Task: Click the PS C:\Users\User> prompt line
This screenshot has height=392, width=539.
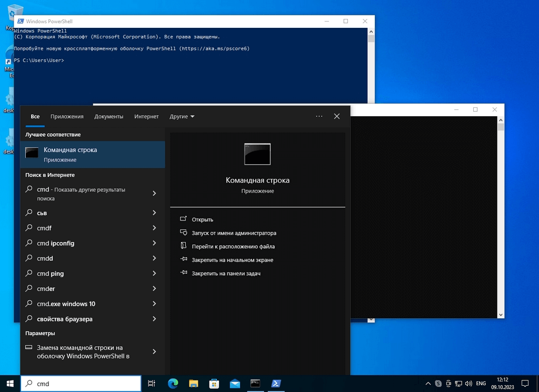Action: point(39,60)
